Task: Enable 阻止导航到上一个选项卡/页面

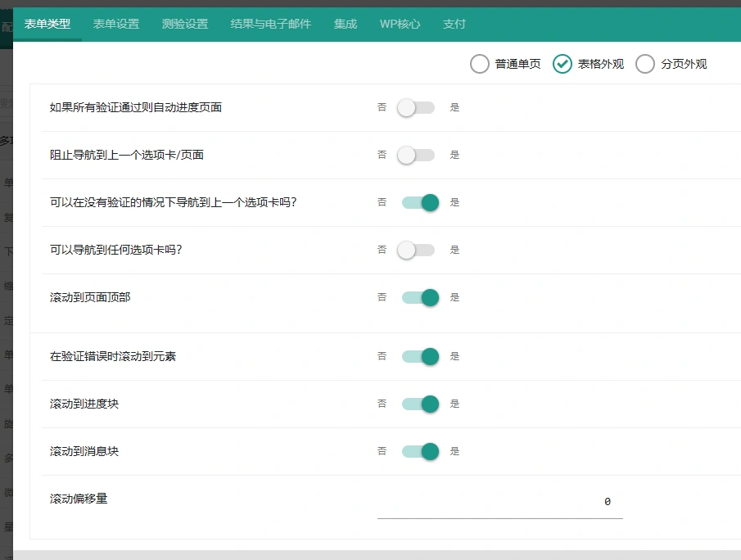Action: [x=415, y=155]
